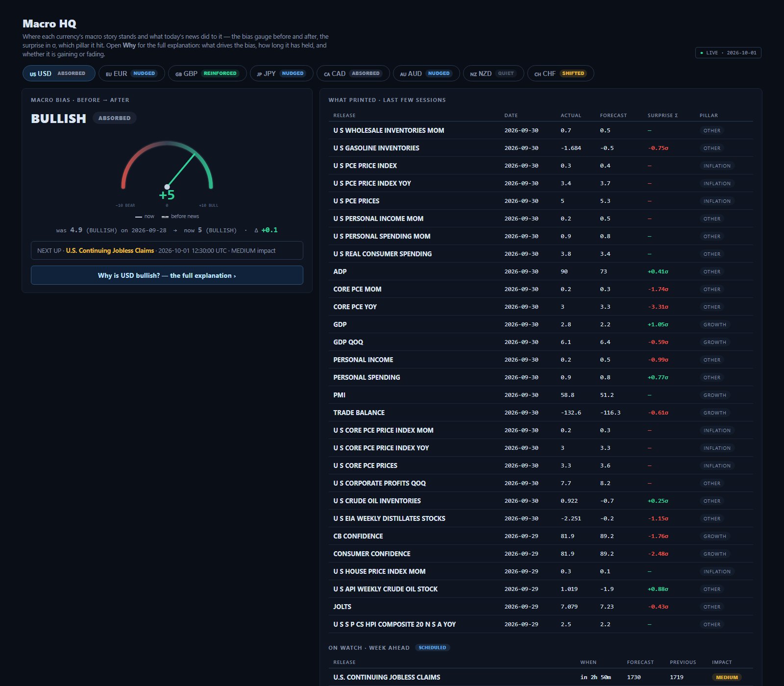Viewport: 784px width, 686px height.
Task: Select the GDP QOQ release
Action: tap(540, 342)
